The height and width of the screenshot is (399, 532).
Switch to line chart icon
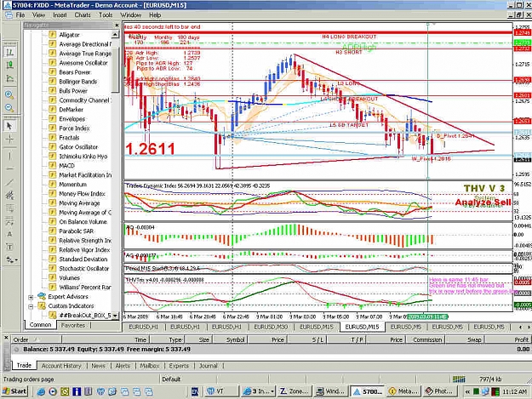(9, 78)
